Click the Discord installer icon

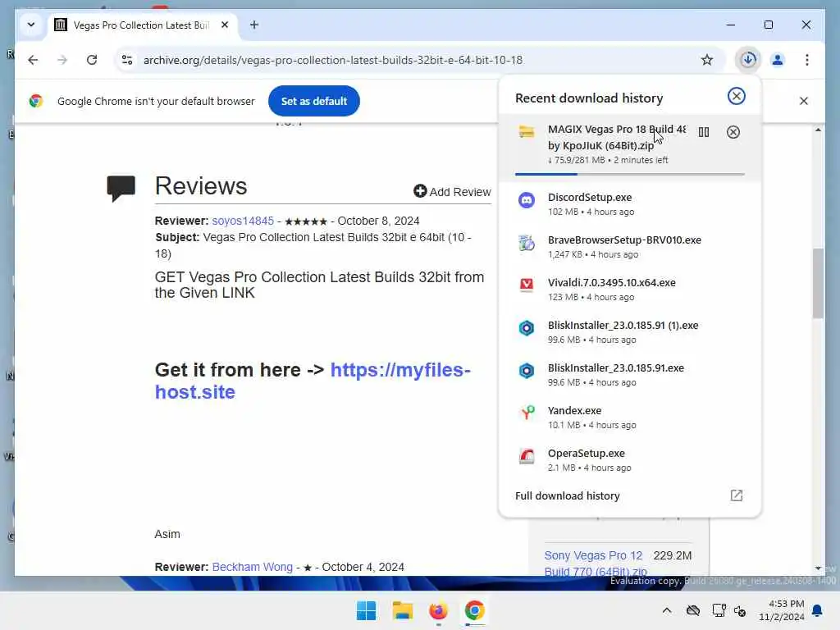click(x=527, y=200)
